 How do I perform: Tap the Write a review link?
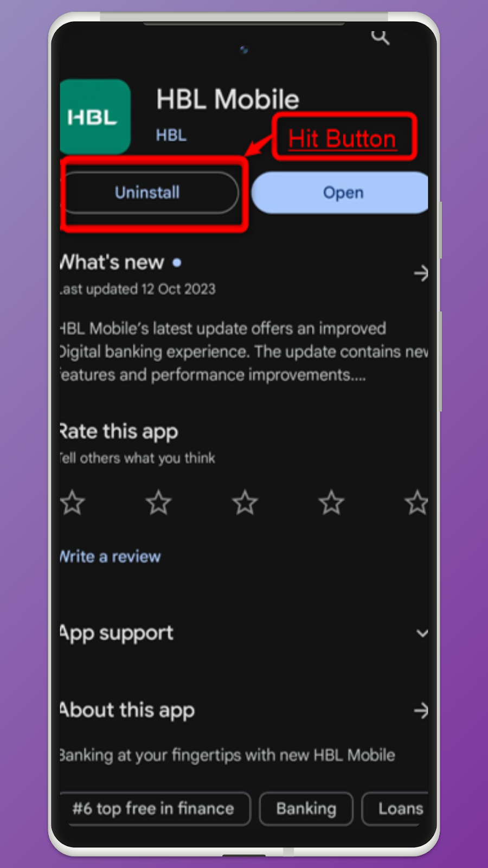tap(110, 557)
